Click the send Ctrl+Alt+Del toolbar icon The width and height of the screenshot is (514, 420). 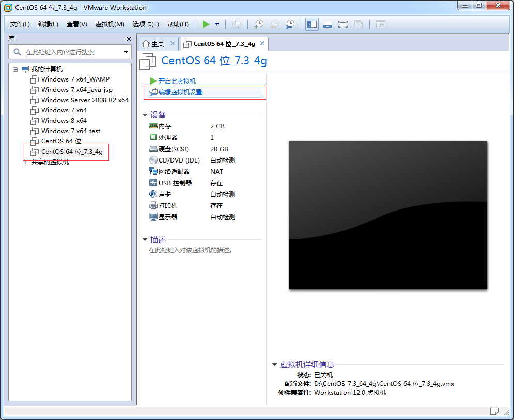coord(237,24)
